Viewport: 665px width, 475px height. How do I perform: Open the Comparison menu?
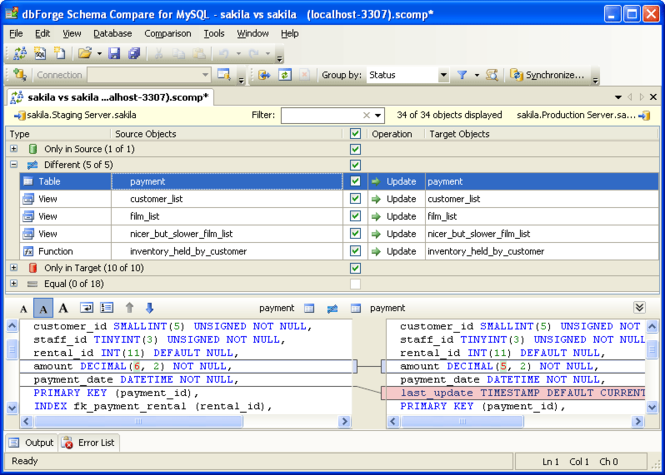click(x=168, y=34)
